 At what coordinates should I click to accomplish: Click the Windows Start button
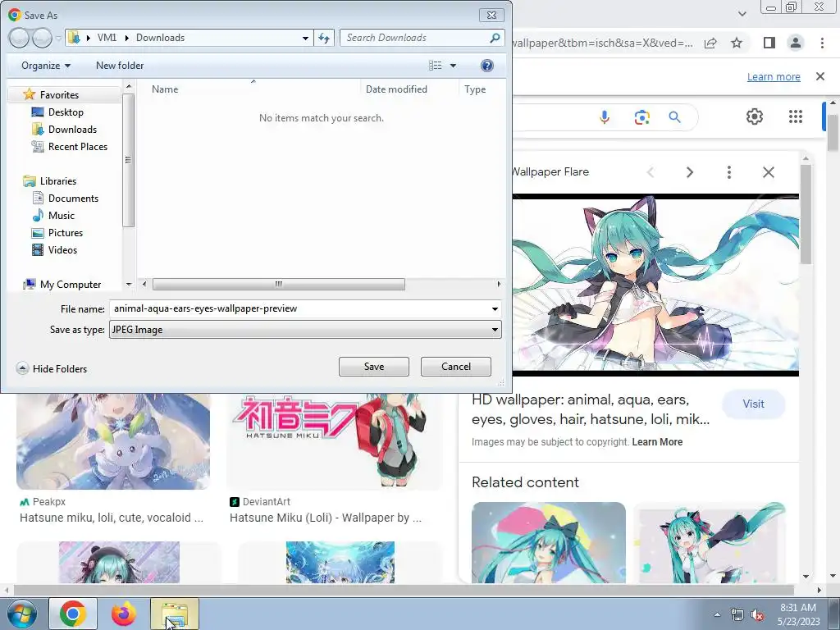[22, 614]
